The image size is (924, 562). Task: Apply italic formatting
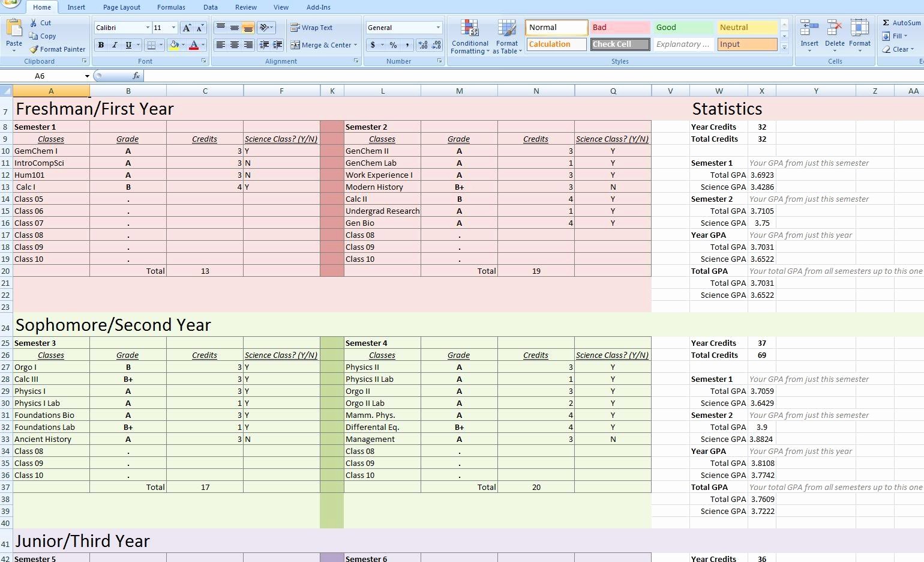114,44
